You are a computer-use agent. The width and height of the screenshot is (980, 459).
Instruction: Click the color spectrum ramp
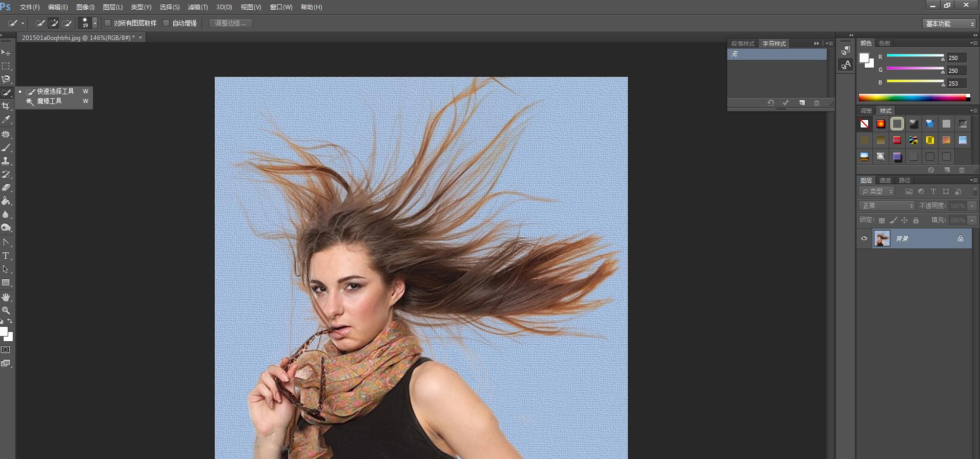click(914, 97)
